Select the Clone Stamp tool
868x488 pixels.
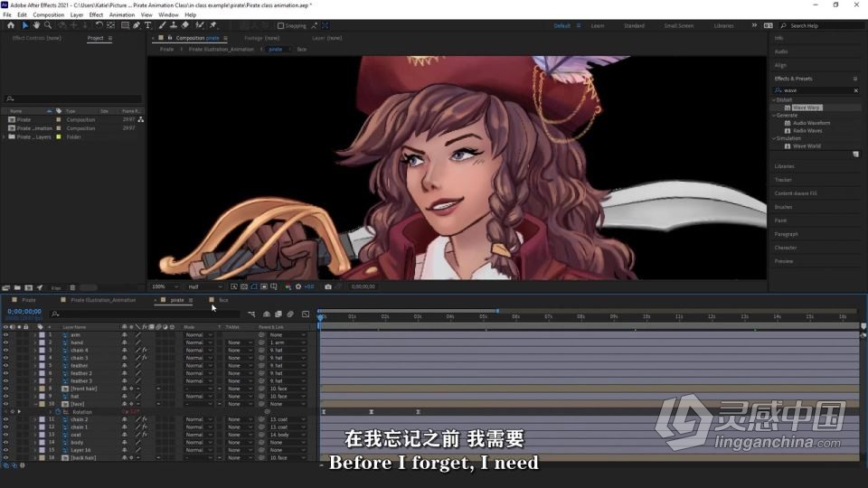click(174, 25)
